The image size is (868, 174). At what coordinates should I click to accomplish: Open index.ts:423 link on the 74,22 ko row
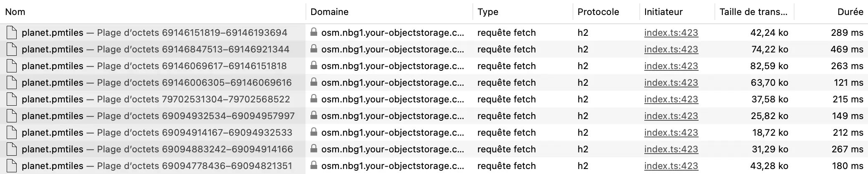(x=671, y=49)
